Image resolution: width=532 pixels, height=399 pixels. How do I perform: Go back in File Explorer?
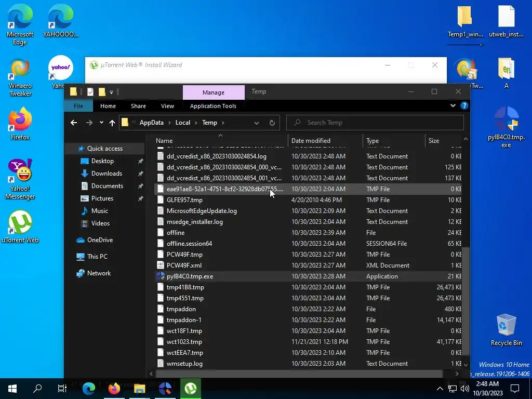pyautogui.click(x=74, y=123)
